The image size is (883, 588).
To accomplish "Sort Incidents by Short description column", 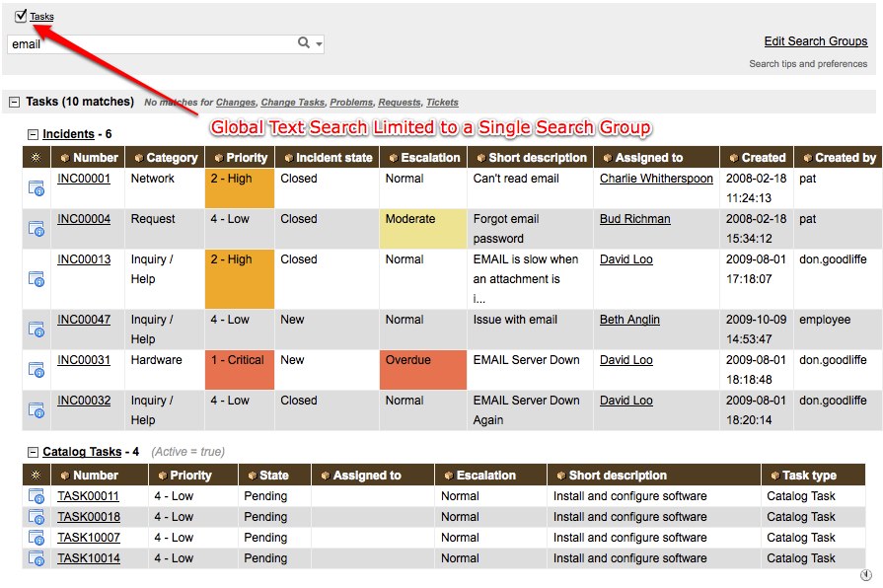I will 538,157.
